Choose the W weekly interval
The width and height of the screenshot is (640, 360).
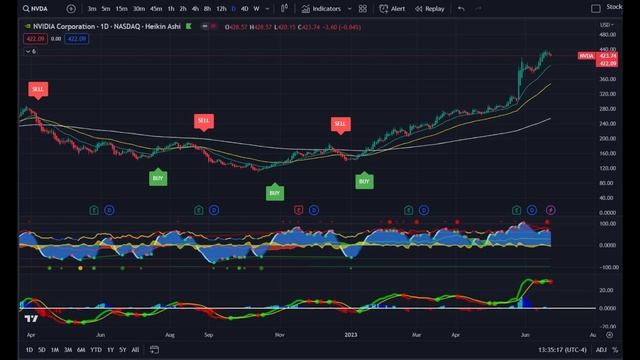[x=256, y=9]
